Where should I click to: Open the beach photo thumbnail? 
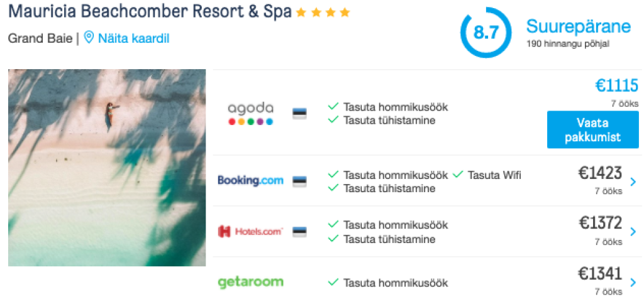(107, 168)
